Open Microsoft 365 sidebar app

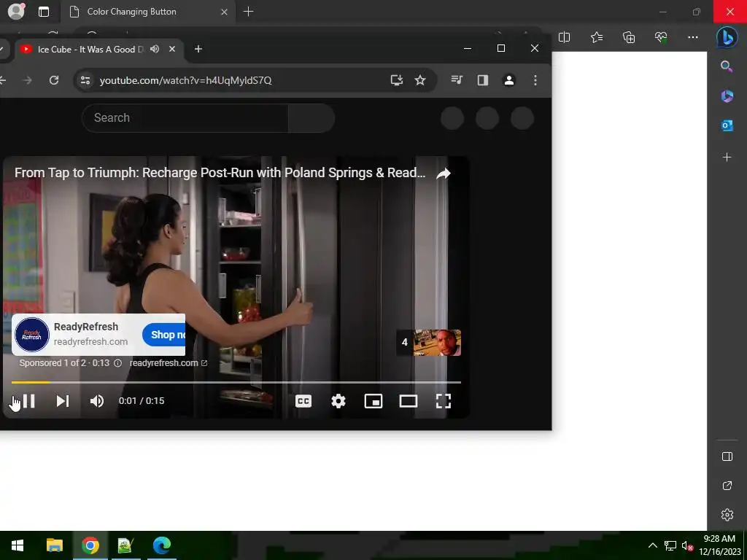coord(727,96)
